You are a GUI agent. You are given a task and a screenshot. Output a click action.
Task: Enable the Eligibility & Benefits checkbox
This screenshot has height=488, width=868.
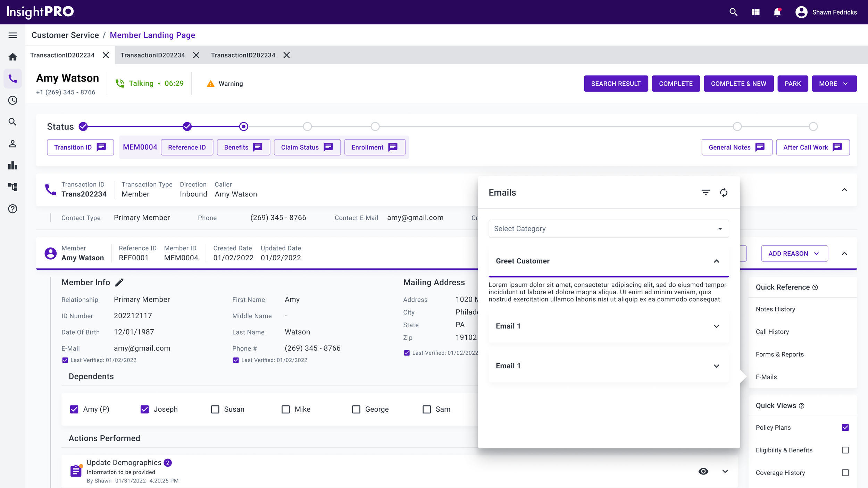(x=845, y=450)
